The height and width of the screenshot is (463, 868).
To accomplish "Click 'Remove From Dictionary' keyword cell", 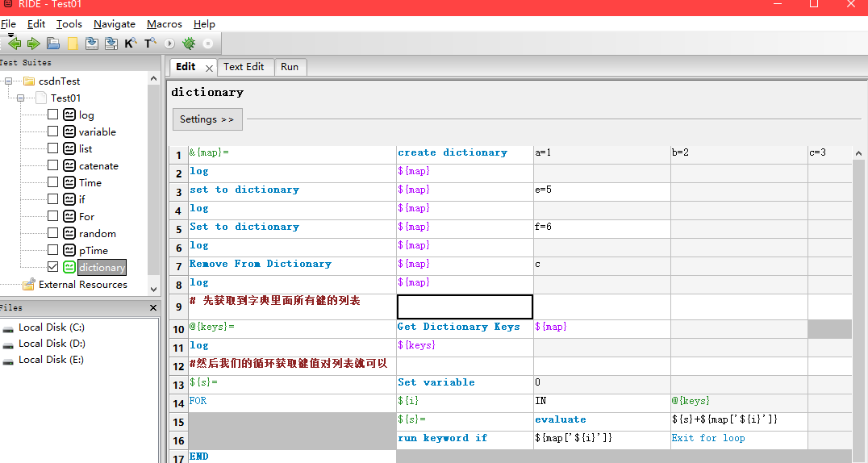I will 292,266.
